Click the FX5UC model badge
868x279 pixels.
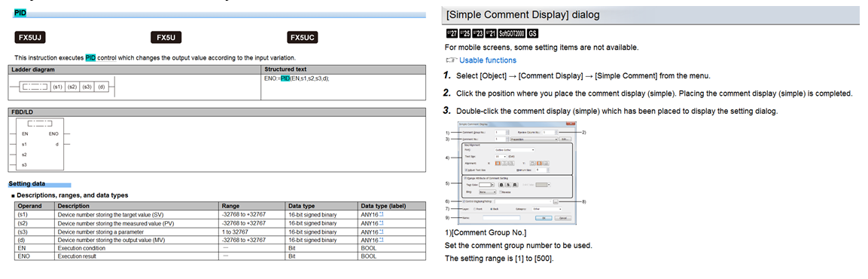click(x=302, y=38)
